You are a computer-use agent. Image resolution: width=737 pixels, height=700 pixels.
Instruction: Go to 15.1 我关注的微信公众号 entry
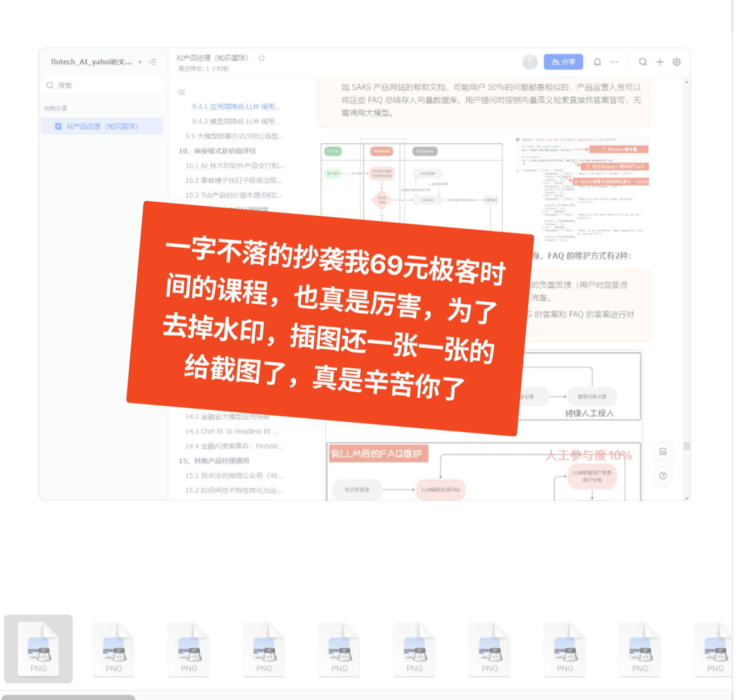[x=234, y=476]
